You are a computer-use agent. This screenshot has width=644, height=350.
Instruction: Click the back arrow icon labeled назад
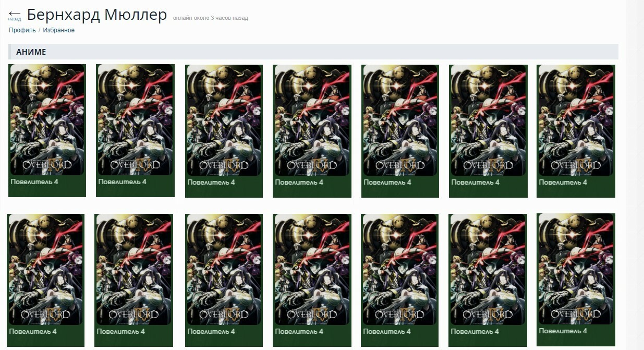click(x=15, y=15)
